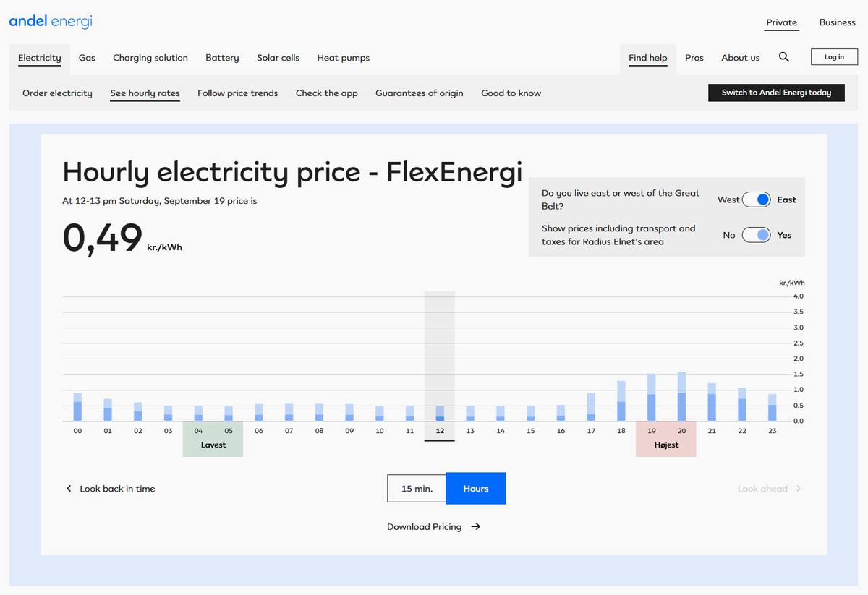This screenshot has width=868, height=595.
Task: Select the Hours interval option
Action: [476, 489]
